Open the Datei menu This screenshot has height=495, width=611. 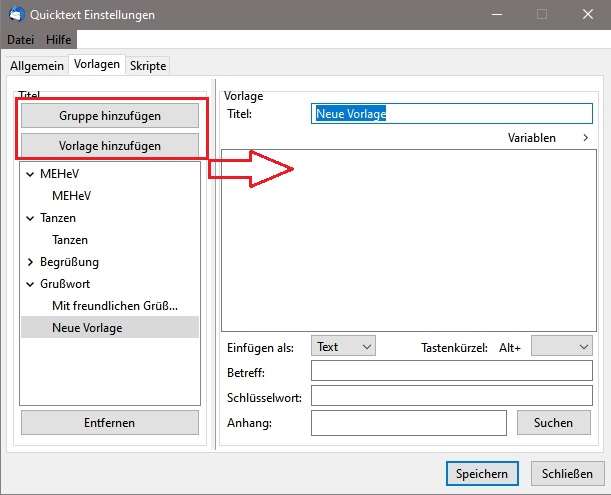click(21, 39)
